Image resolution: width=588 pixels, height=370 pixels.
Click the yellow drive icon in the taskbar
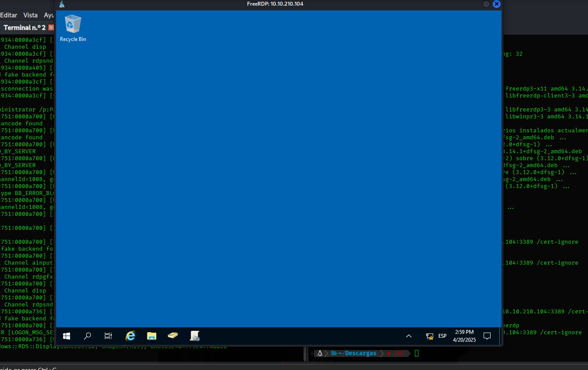click(x=173, y=336)
